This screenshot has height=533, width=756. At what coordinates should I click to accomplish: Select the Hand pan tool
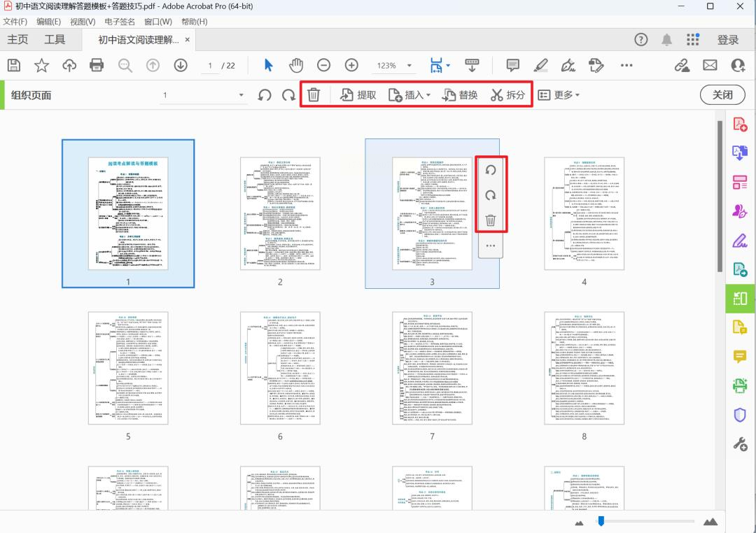[296, 65]
